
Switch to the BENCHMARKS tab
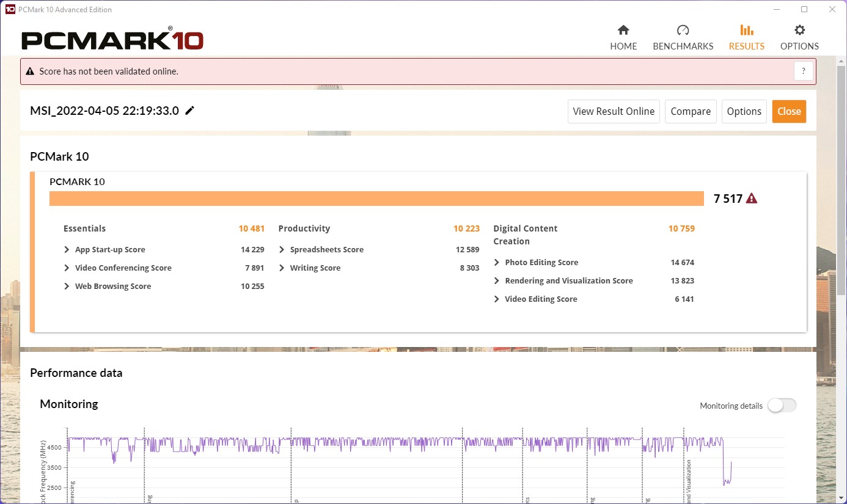click(x=683, y=46)
